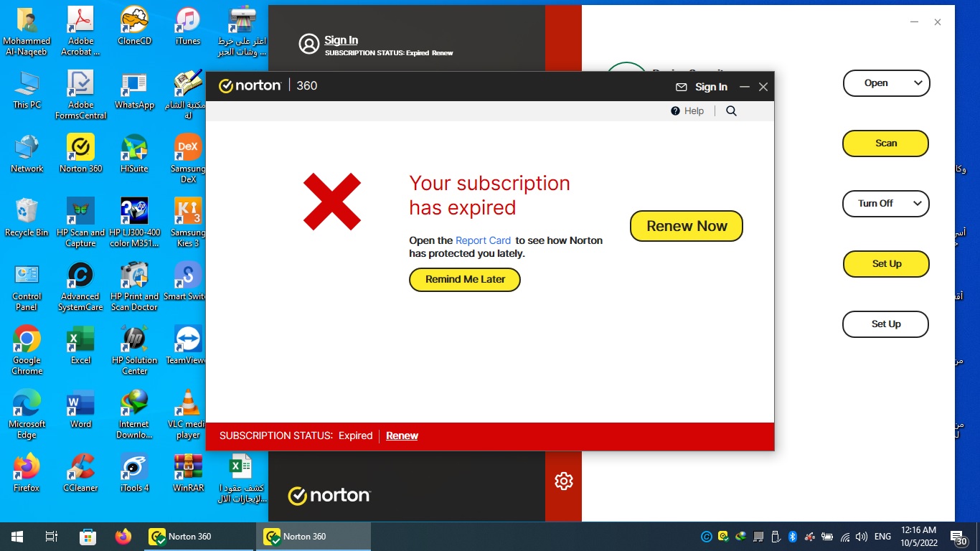The width and height of the screenshot is (980, 551).
Task: Open the HiSuite desktop shortcut
Action: (x=134, y=153)
